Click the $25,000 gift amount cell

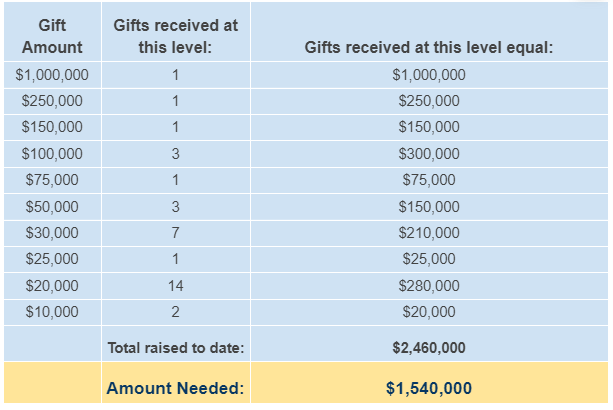coord(52,259)
